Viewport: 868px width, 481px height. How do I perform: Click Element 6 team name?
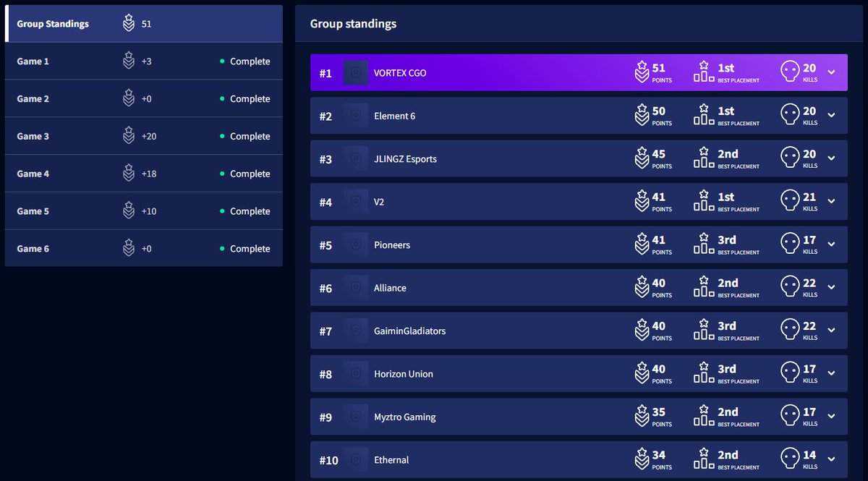point(394,116)
